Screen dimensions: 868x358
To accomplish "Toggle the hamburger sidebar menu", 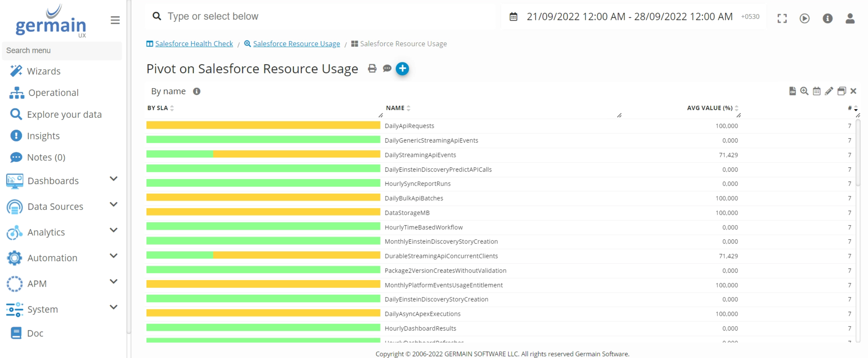I will 115,20.
